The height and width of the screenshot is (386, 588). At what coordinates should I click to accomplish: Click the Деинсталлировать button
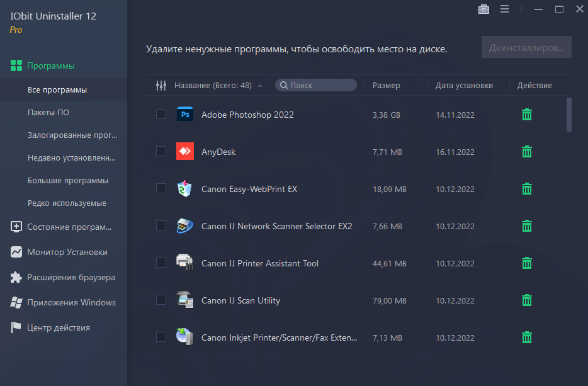click(x=526, y=47)
